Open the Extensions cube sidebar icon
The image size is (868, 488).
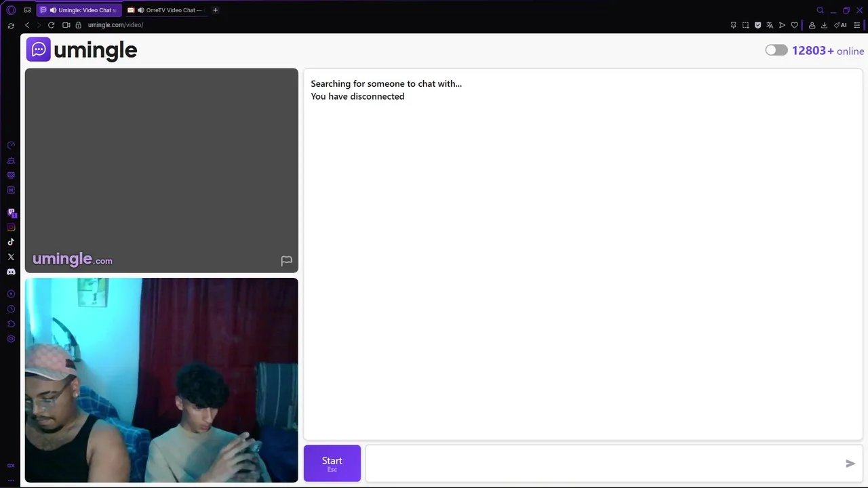11,324
